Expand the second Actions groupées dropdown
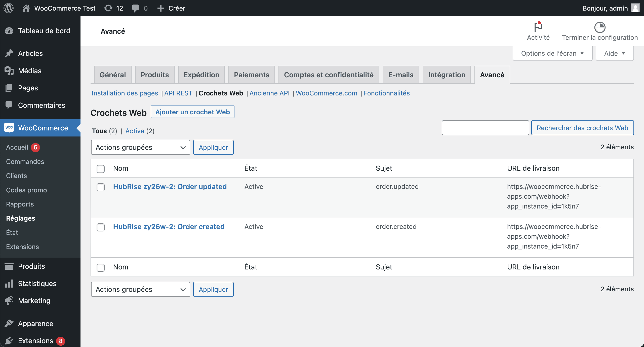This screenshot has width=644, height=347. (140, 289)
